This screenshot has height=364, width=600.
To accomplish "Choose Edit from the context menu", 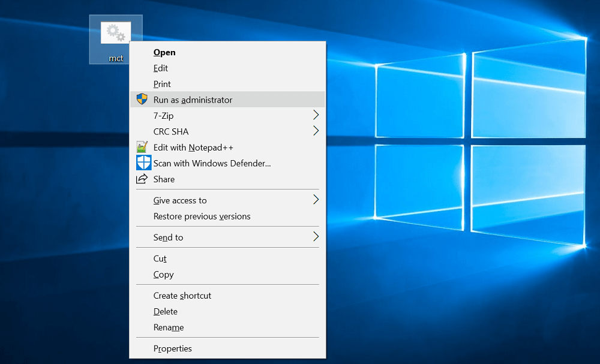I will pyautogui.click(x=227, y=68).
